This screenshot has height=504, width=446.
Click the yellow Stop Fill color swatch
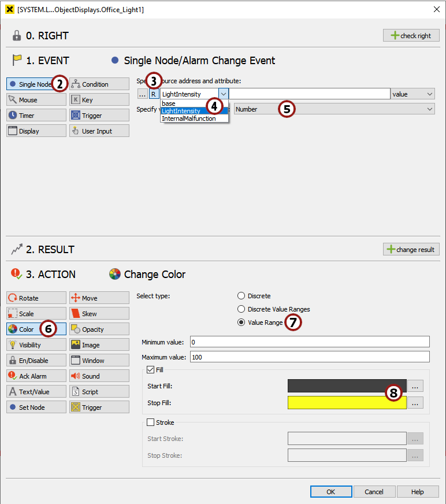pos(347,403)
